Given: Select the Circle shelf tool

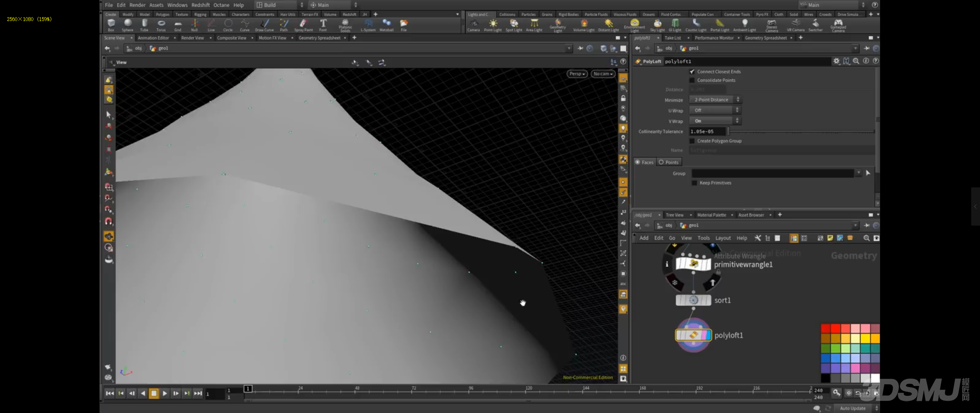Looking at the screenshot, I should 228,25.
